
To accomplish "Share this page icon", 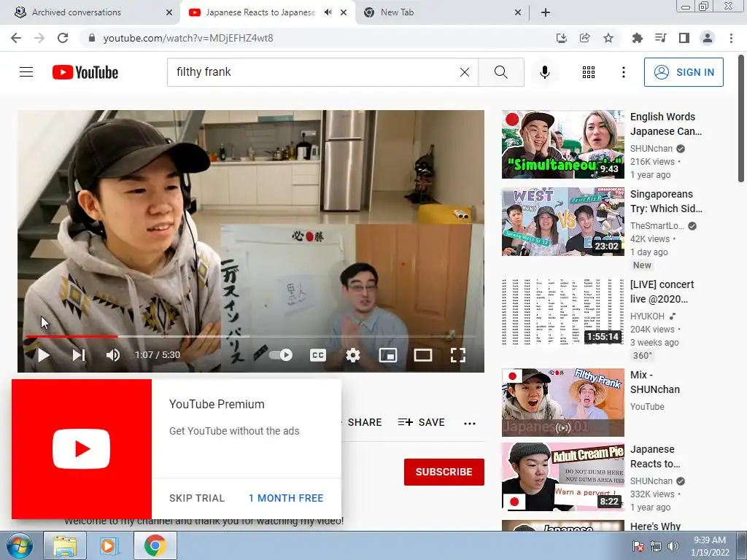I will coord(584,38).
